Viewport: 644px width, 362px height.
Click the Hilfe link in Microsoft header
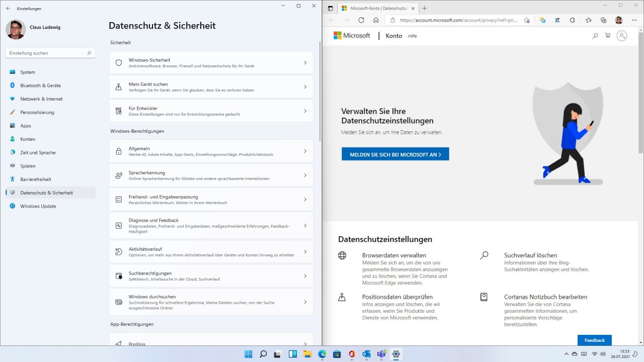pos(412,36)
